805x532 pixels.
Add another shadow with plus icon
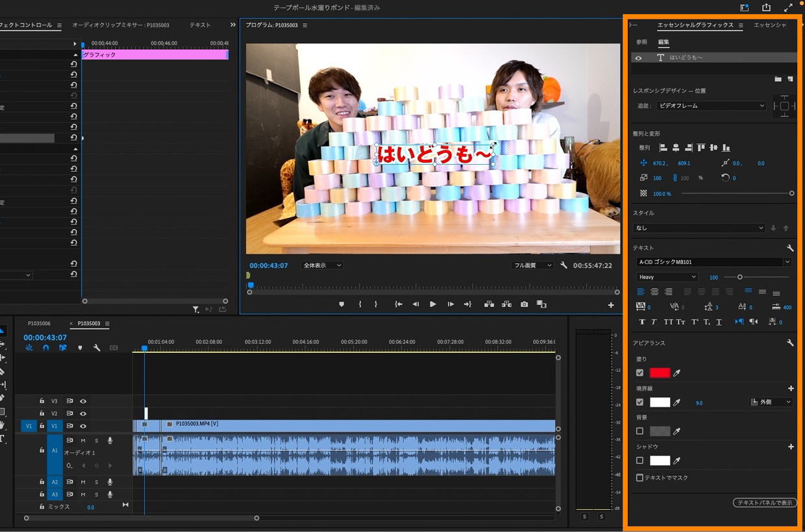click(x=791, y=447)
